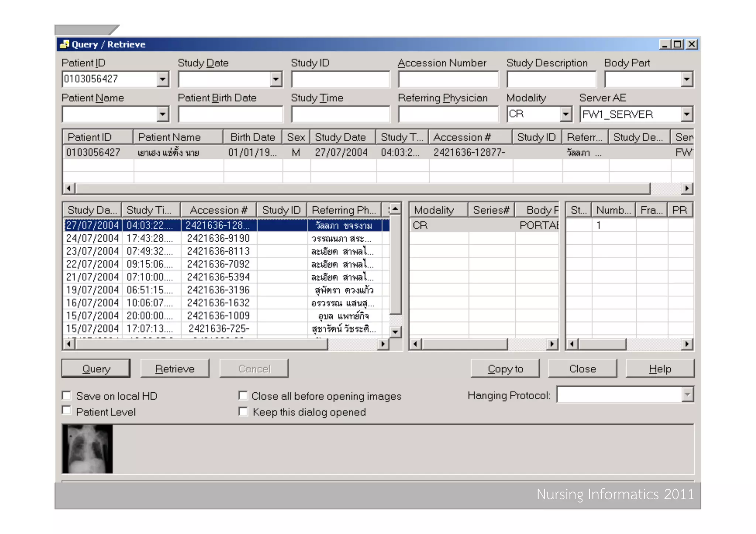Enable Save on local HD checkbox
Viewport: 756px width, 534px height.
[67, 396]
